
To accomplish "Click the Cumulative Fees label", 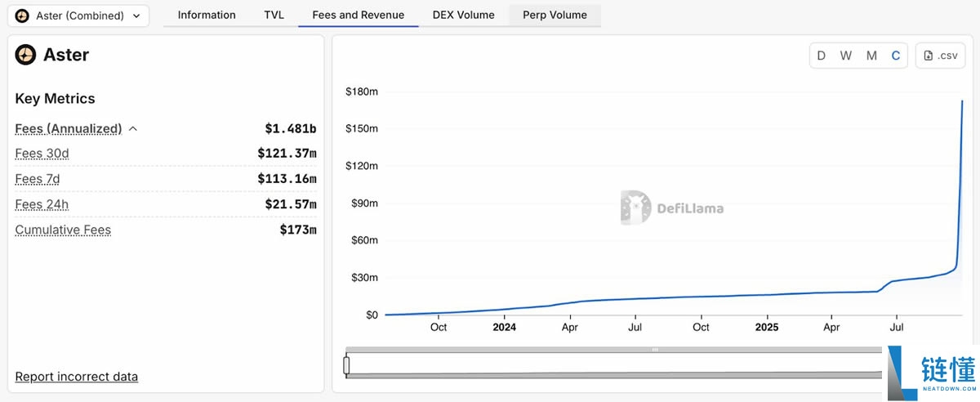I will point(63,230).
